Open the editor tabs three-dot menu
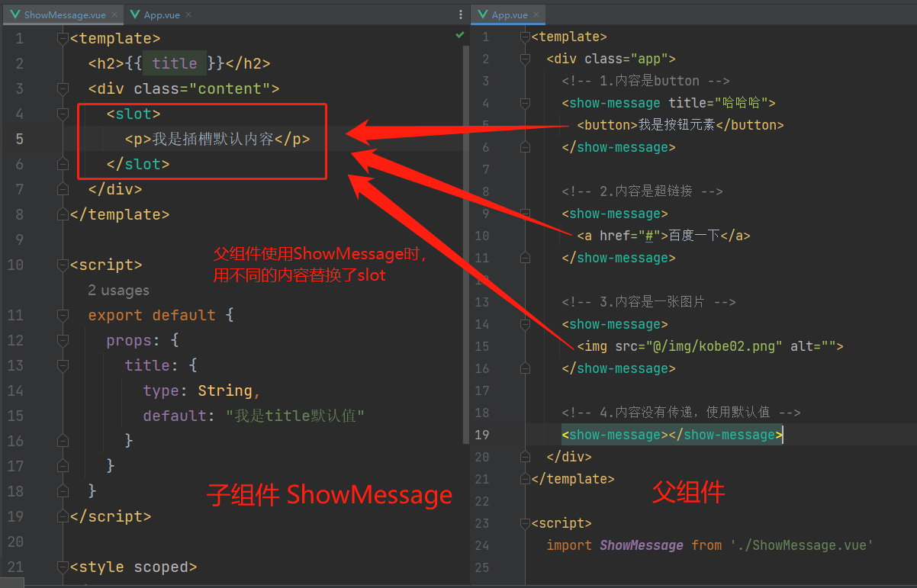Viewport: 917px width, 588px height. click(x=460, y=14)
